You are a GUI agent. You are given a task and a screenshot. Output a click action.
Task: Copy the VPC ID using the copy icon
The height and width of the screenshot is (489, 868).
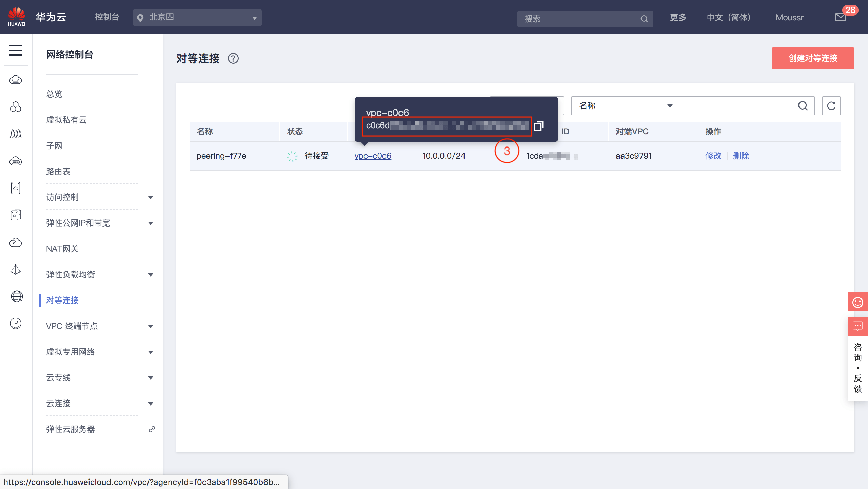(539, 126)
